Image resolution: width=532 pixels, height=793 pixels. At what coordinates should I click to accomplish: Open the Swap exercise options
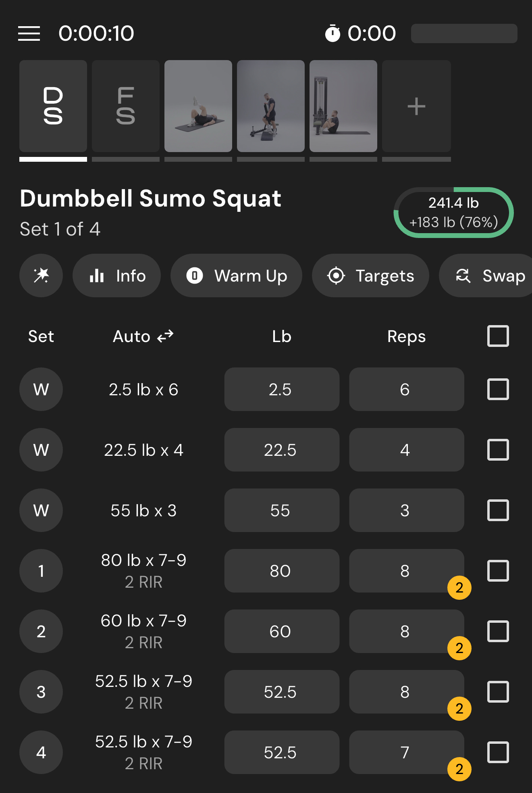[490, 276]
